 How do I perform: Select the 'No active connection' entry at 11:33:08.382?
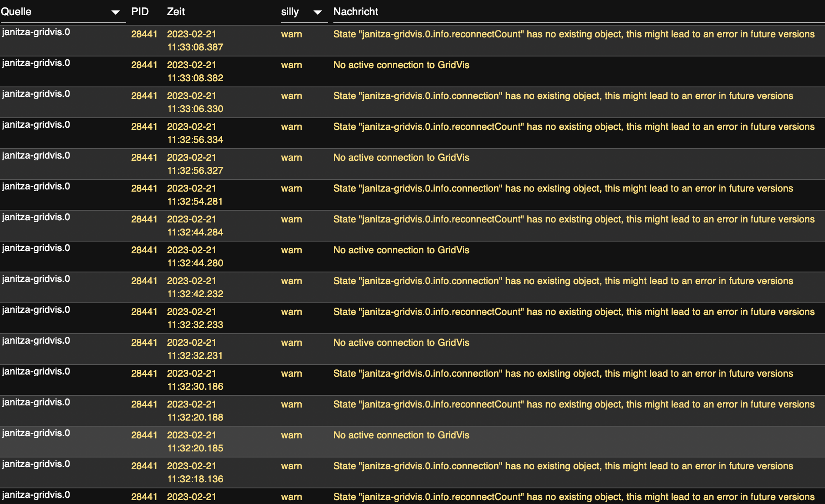tap(401, 65)
